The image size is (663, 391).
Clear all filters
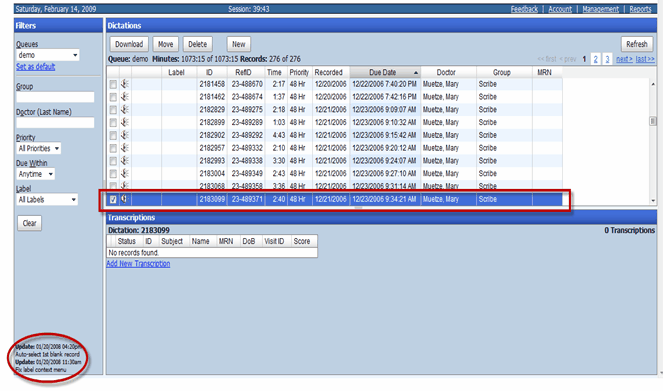click(29, 223)
